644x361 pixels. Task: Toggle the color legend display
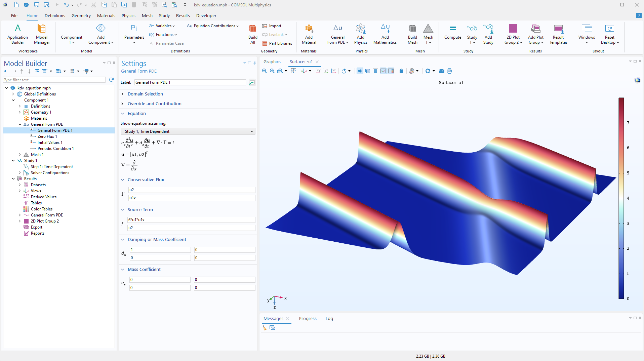(391, 71)
